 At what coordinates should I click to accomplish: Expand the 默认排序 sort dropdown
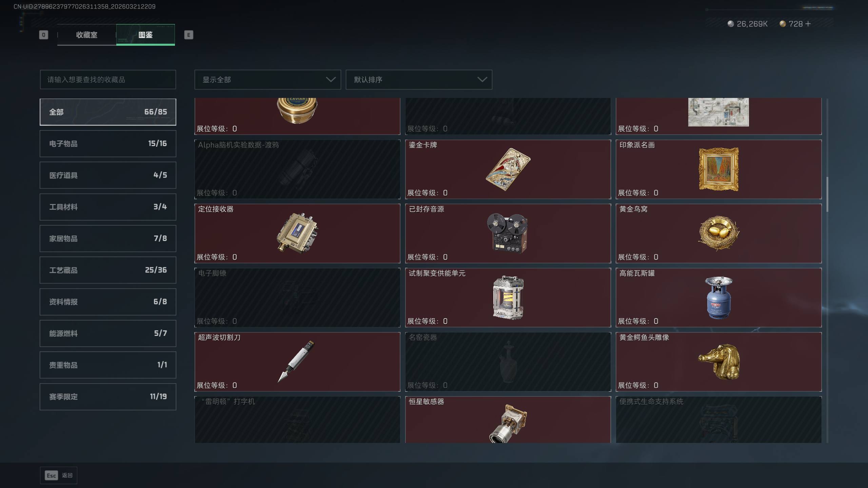[419, 80]
